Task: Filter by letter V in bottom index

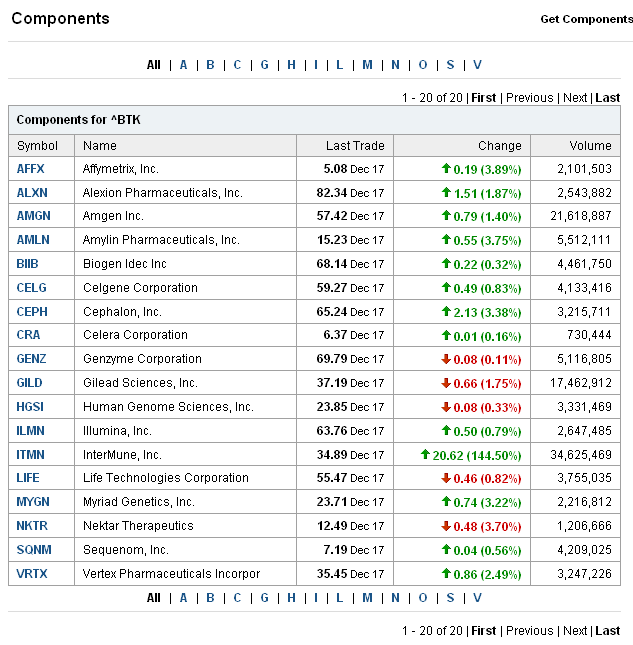Action: click(477, 598)
